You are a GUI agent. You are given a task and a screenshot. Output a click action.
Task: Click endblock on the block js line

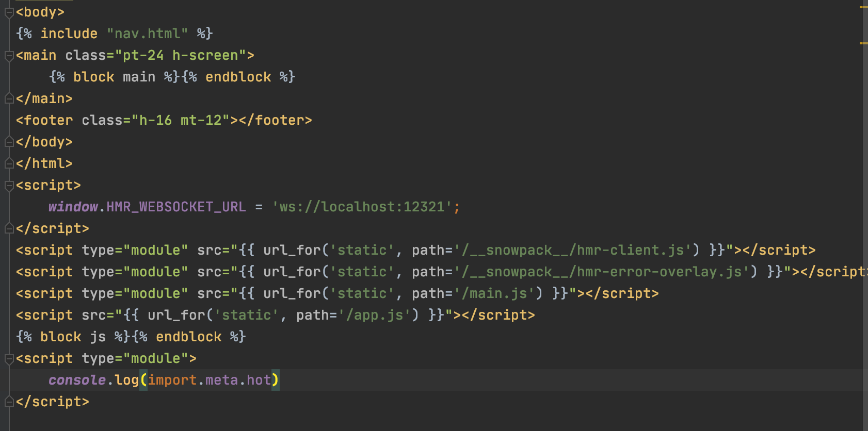click(189, 337)
